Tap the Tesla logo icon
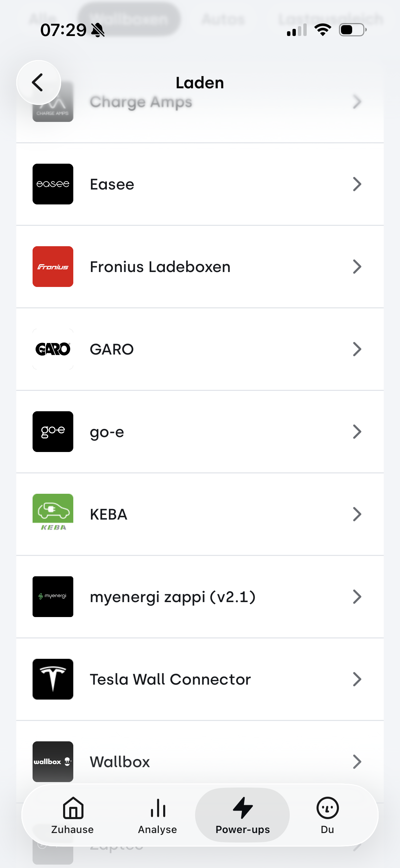This screenshot has height=868, width=400. [53, 679]
